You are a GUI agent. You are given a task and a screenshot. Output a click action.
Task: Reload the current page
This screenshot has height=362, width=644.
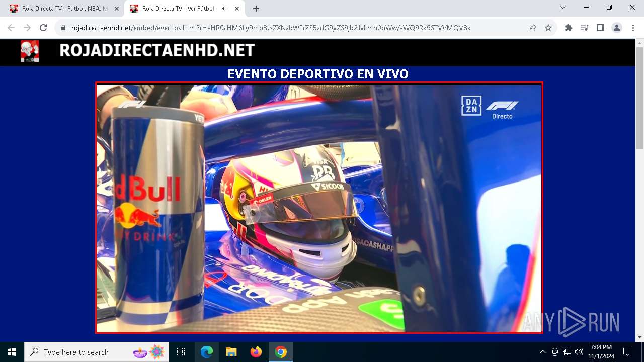[43, 28]
